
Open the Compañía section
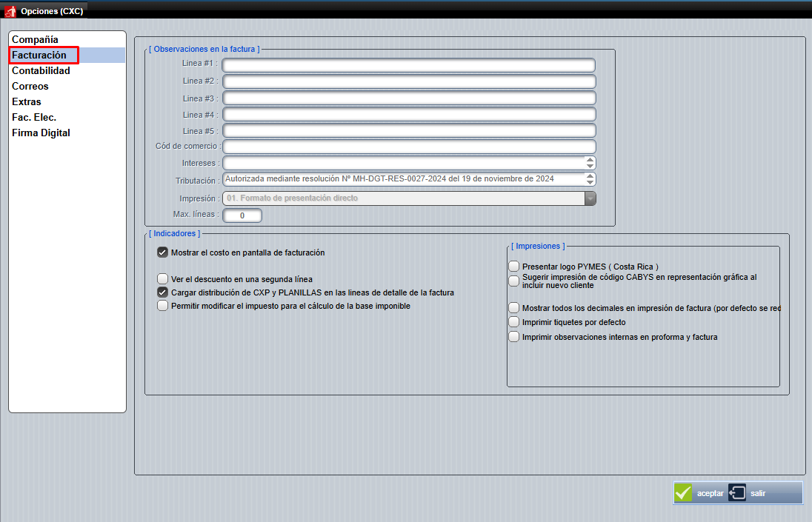pos(35,39)
